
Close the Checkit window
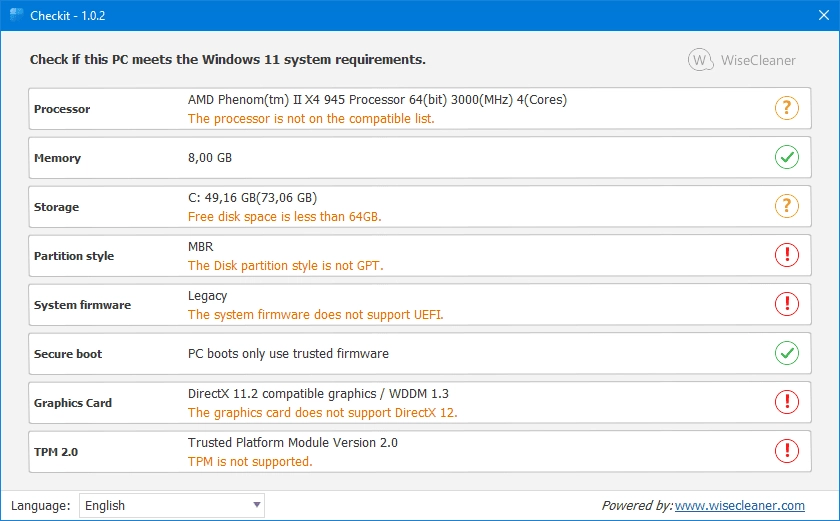(824, 15)
